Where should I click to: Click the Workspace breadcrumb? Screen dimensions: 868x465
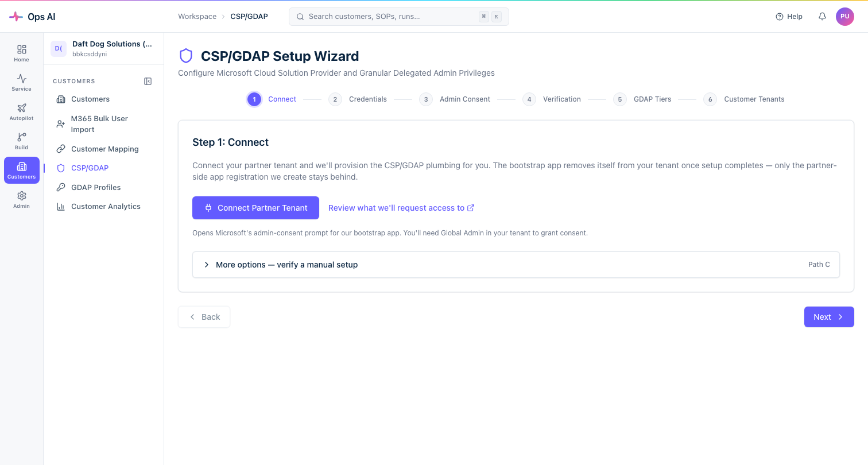pos(197,17)
